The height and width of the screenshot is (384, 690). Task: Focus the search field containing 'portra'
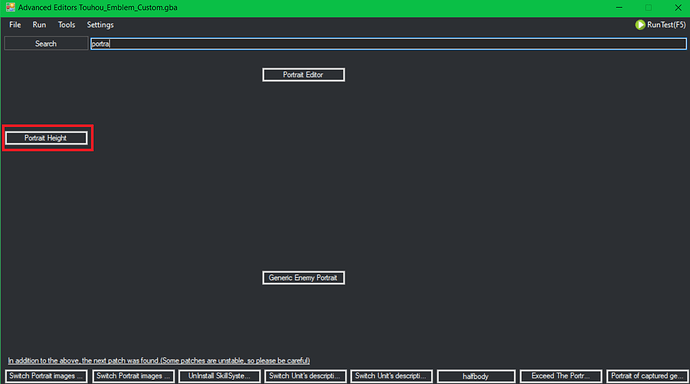pos(388,44)
